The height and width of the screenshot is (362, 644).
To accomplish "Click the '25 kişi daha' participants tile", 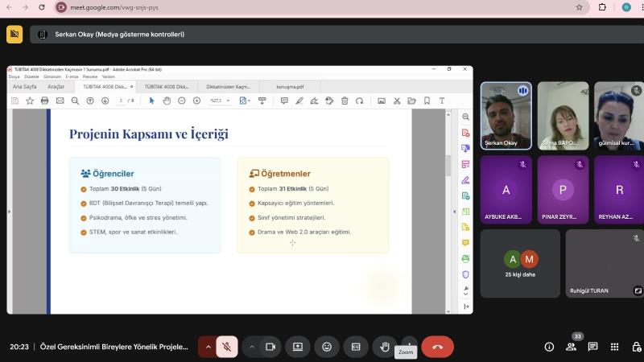I will pos(520,263).
